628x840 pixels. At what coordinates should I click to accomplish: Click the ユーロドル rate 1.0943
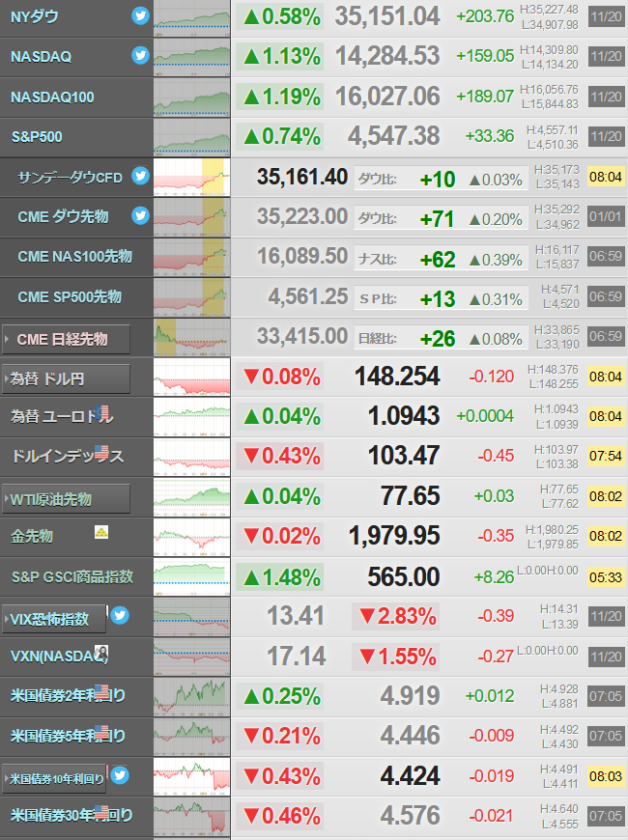pos(404,416)
